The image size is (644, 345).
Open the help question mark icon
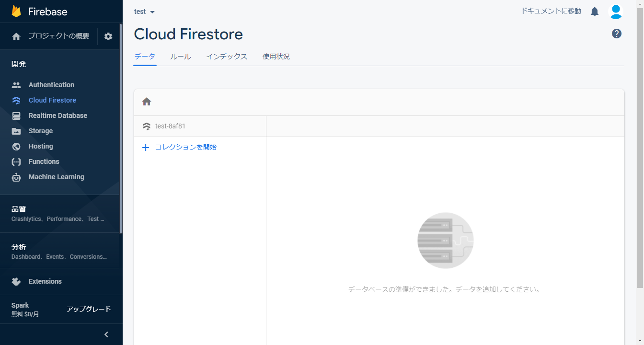click(x=617, y=34)
